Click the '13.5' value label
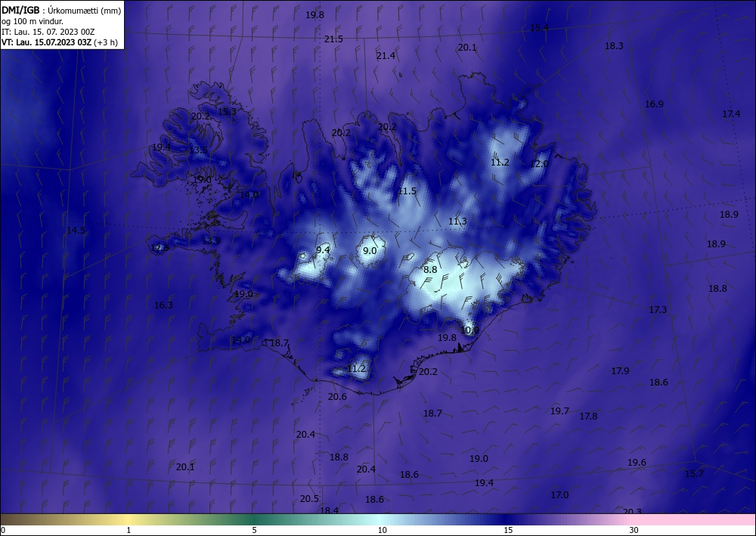Screen dimensions: 756x536 point(198,150)
